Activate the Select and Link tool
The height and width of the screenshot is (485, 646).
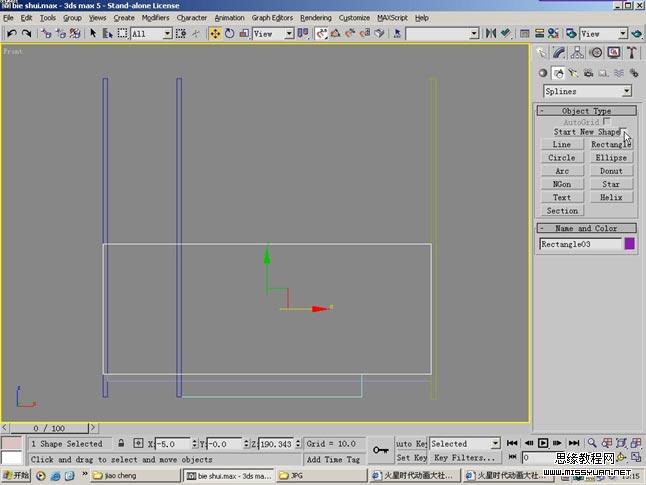(x=46, y=33)
